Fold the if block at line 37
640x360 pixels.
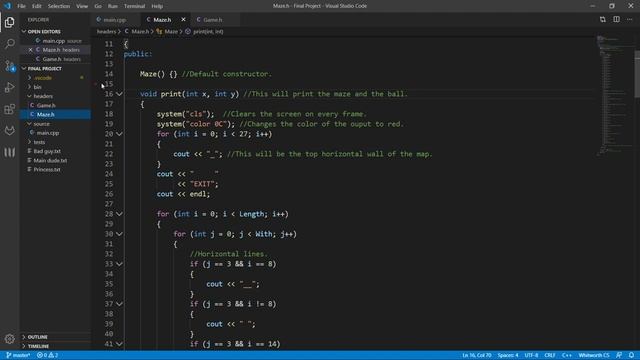click(x=119, y=304)
